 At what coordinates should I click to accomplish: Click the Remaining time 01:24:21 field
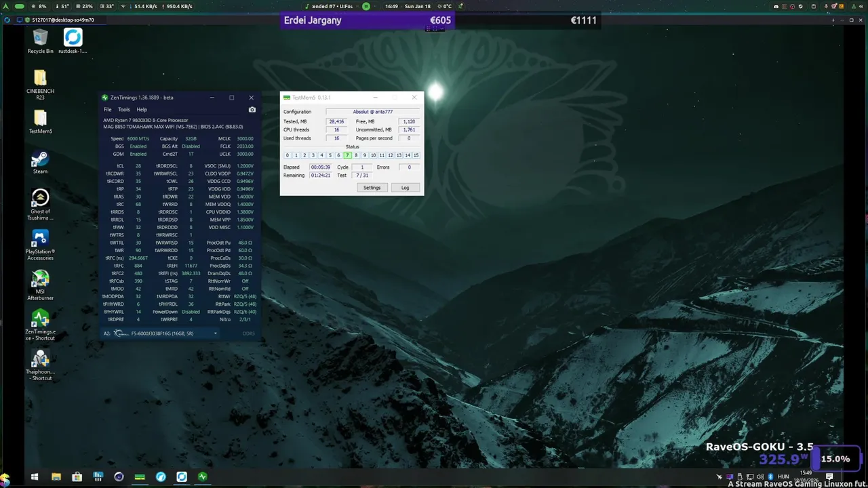tap(320, 175)
